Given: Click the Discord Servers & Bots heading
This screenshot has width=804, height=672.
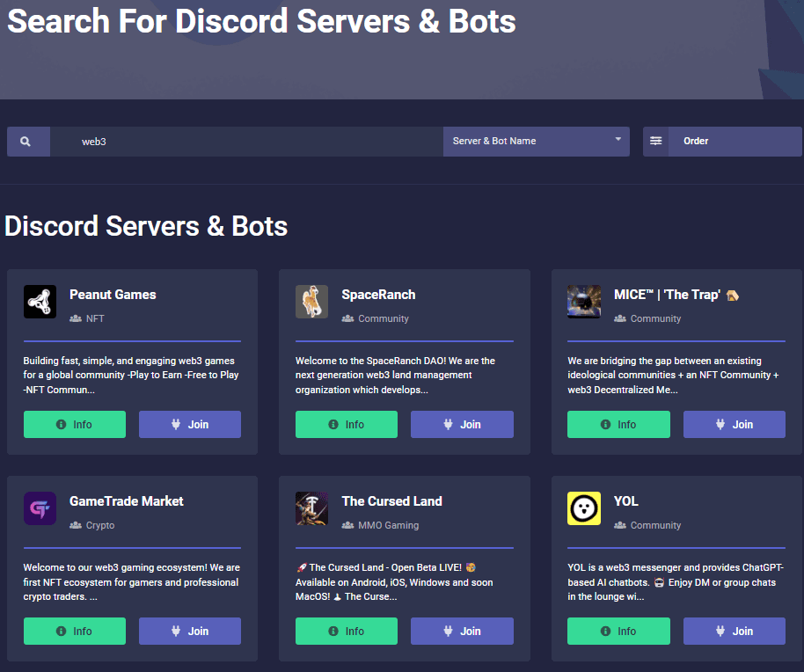Looking at the screenshot, I should click(x=146, y=226).
